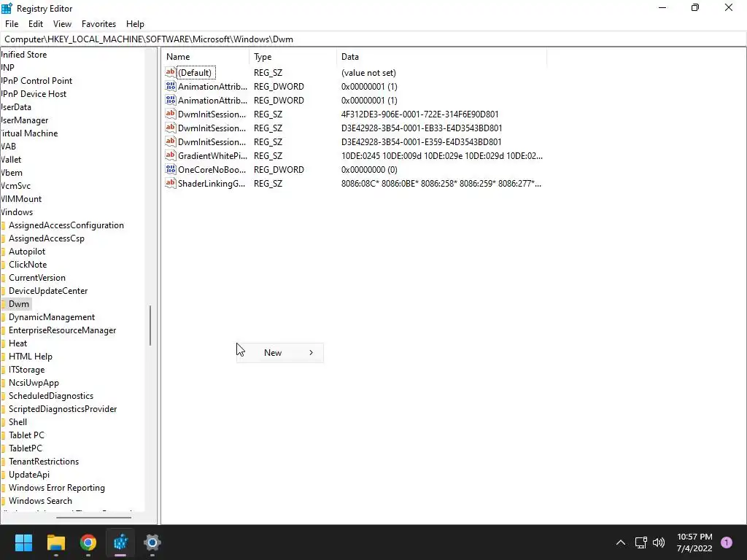The height and width of the screenshot is (560, 747).
Task: Select the HTML Help key
Action: pyautogui.click(x=31, y=357)
